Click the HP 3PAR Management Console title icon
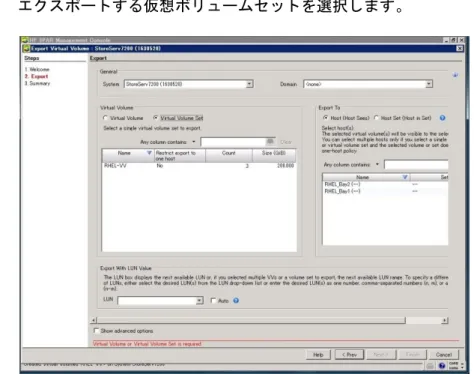 [24, 40]
